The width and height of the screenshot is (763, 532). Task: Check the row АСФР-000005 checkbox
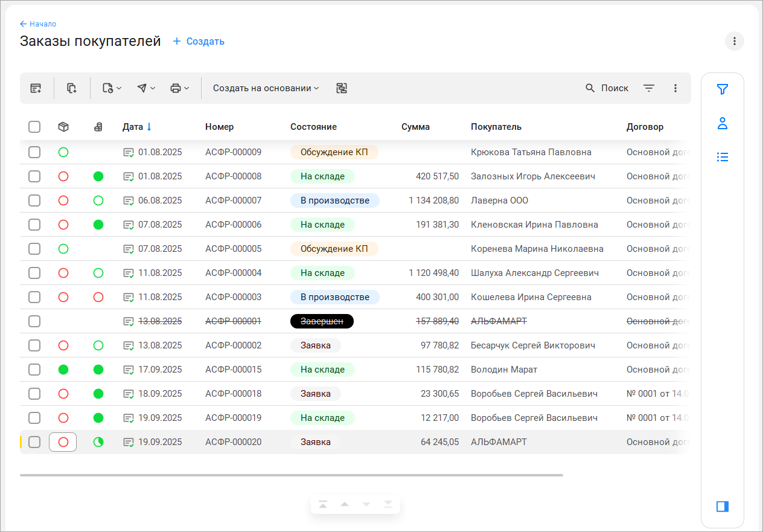[34, 249]
